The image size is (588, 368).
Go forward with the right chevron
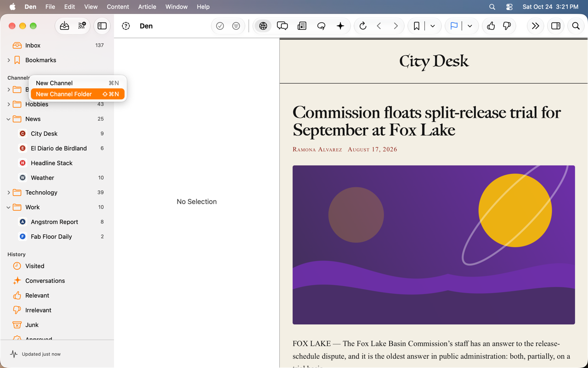pyautogui.click(x=396, y=26)
